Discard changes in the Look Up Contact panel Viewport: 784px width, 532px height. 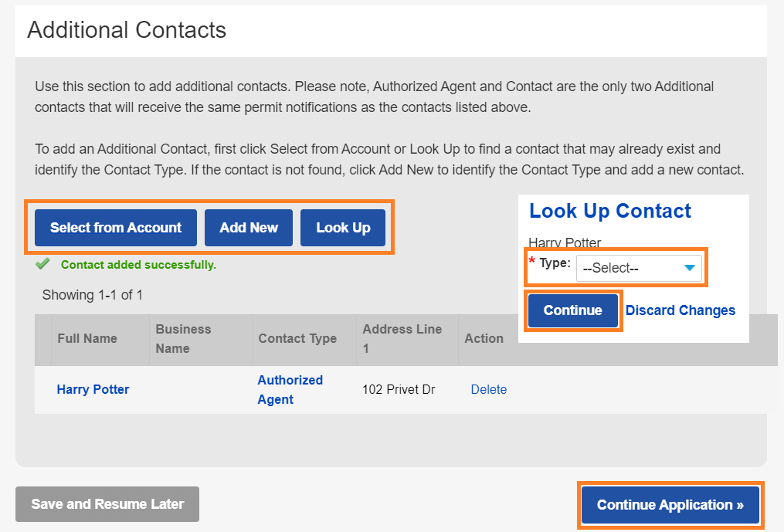pyautogui.click(x=680, y=310)
